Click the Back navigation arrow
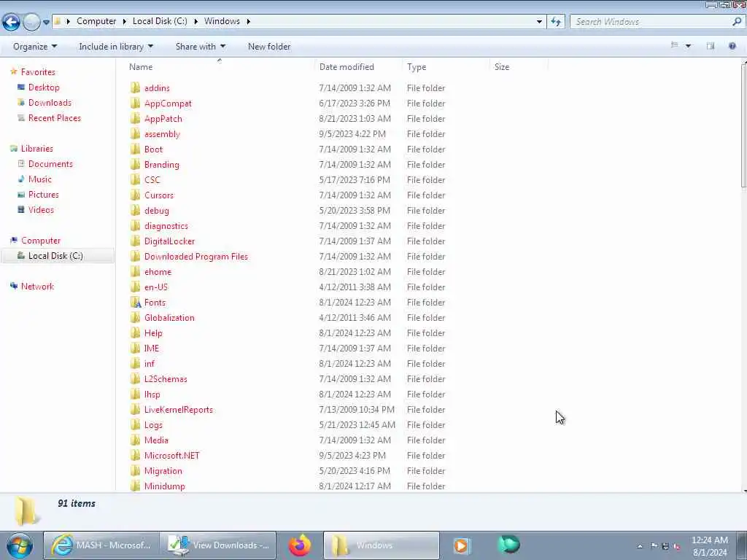Image resolution: width=747 pixels, height=560 pixels. 11,22
